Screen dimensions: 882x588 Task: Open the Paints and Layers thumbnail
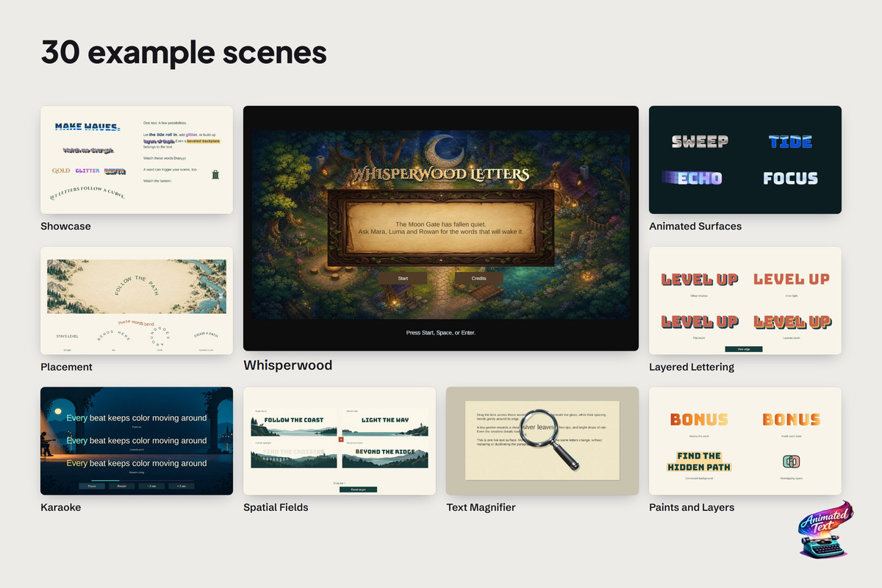tap(745, 441)
